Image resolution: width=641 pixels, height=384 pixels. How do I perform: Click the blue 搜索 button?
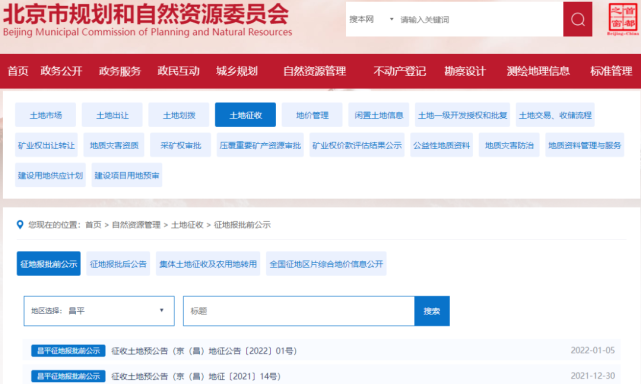432,311
